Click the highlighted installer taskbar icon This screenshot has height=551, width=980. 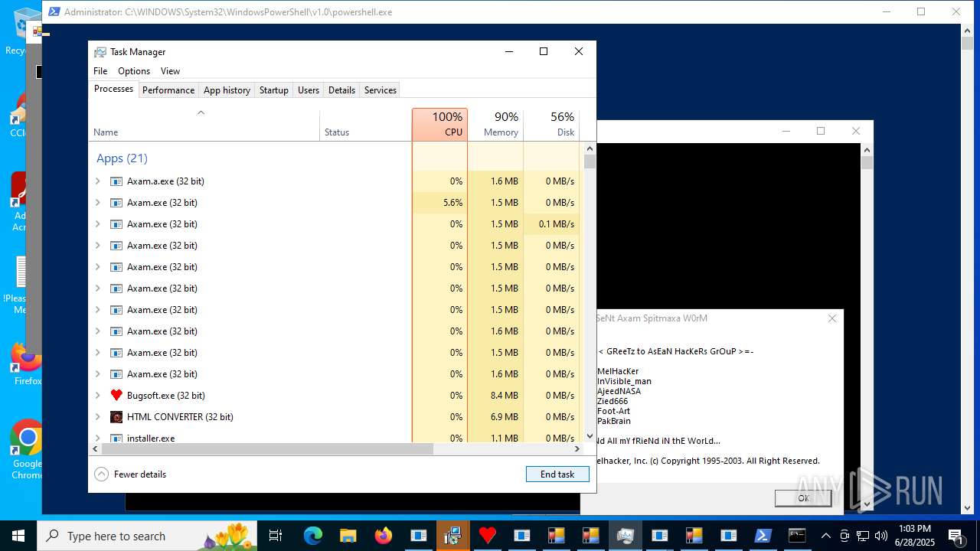(452, 536)
